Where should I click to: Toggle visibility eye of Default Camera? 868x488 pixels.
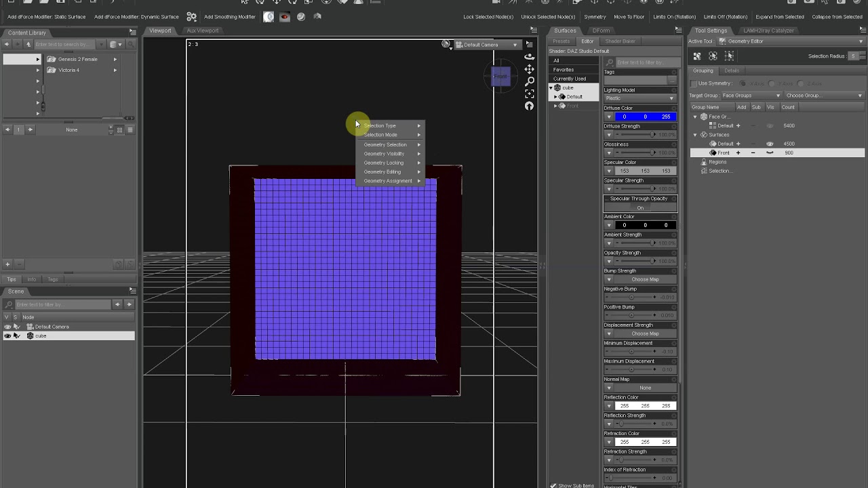coord(7,327)
